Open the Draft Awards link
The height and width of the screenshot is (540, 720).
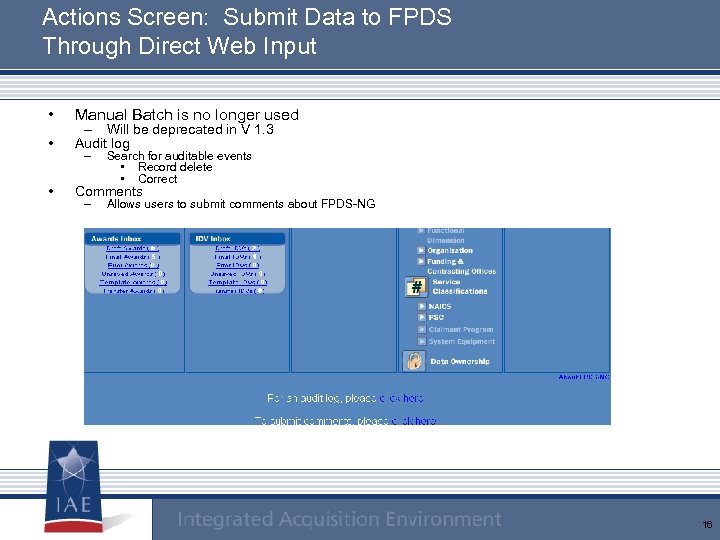point(132,248)
